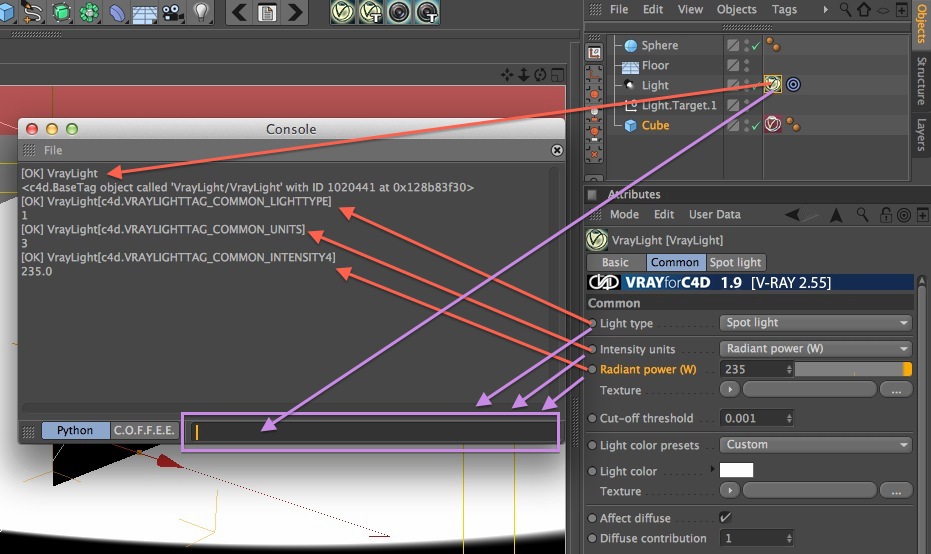Open Attributes User Data menu
Image resolution: width=931 pixels, height=554 pixels.
(x=714, y=214)
